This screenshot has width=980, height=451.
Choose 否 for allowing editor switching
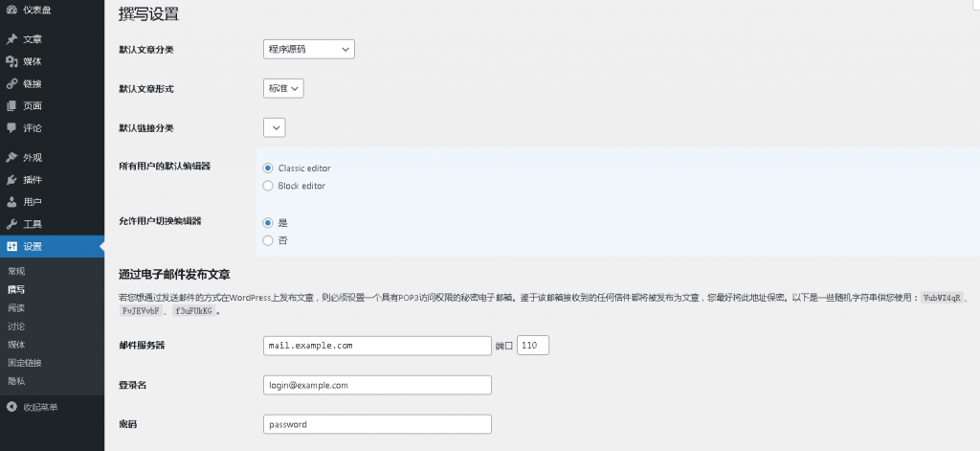point(268,240)
